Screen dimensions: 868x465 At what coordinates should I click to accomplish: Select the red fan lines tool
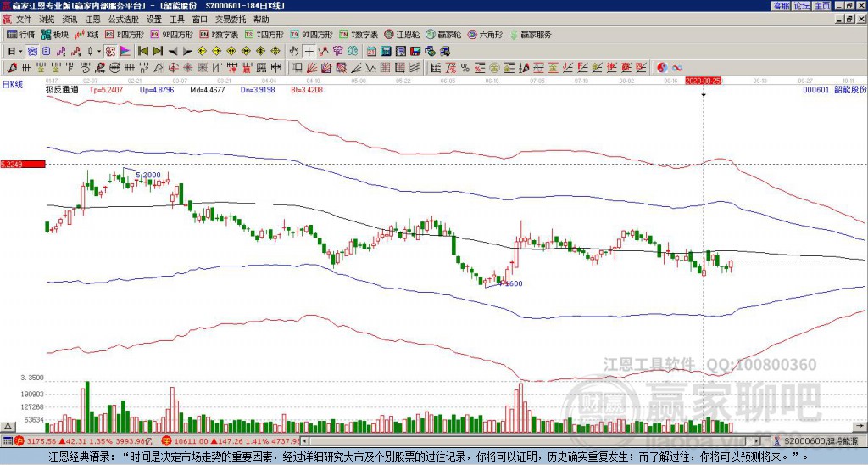pyautogui.click(x=312, y=68)
